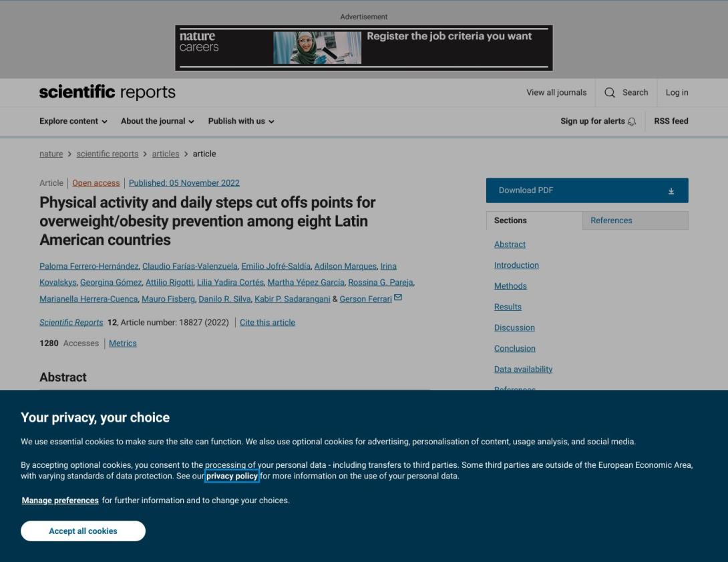Open the Nature Careers advertisement banner

pos(363,47)
